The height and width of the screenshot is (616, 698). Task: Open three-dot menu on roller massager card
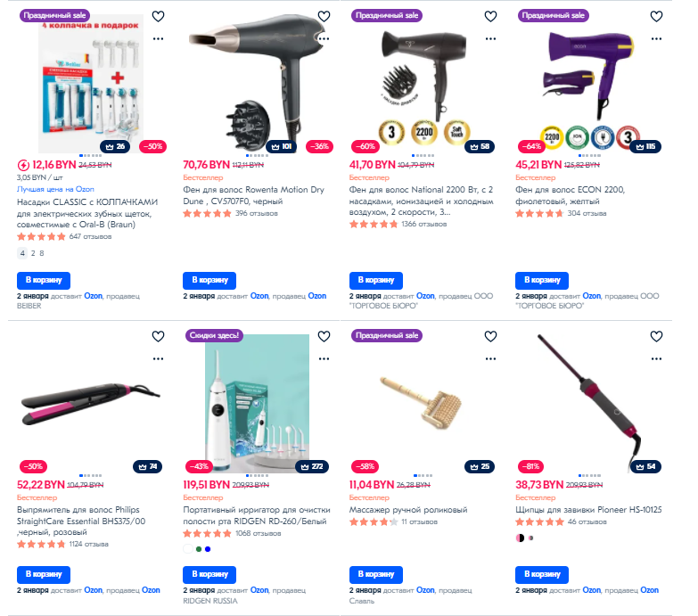pyautogui.click(x=490, y=358)
